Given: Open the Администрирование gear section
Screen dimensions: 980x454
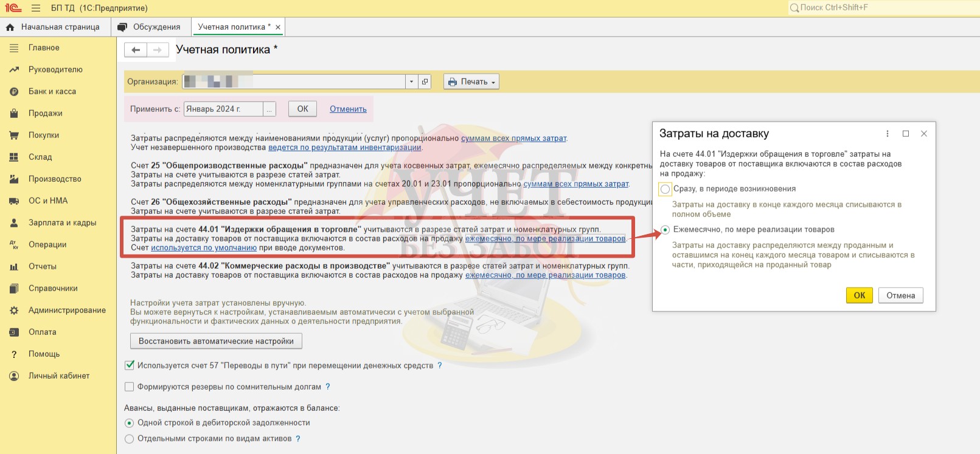Looking at the screenshot, I should point(67,310).
